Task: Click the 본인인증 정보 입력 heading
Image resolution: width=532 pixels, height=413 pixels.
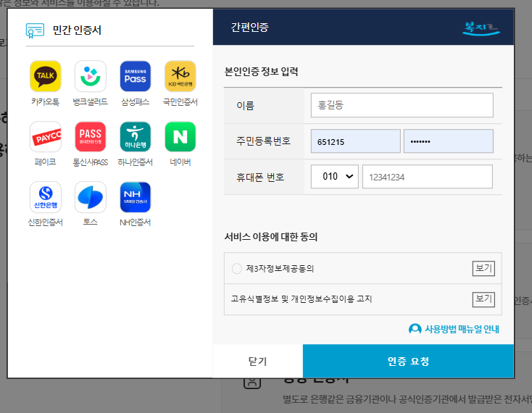Action: coord(261,72)
